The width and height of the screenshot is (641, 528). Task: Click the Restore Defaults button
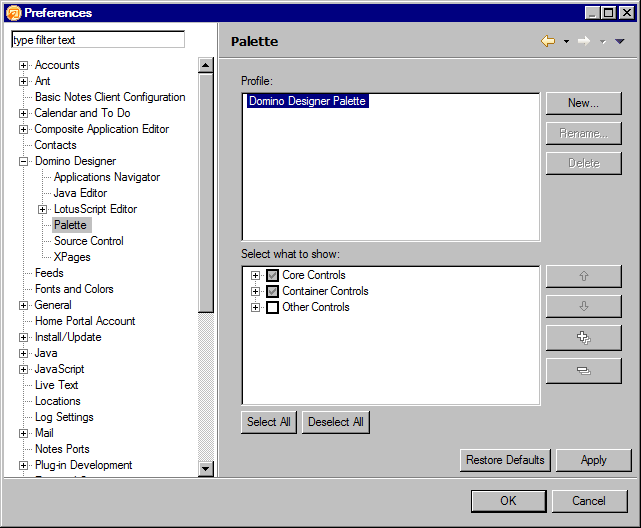pos(505,460)
